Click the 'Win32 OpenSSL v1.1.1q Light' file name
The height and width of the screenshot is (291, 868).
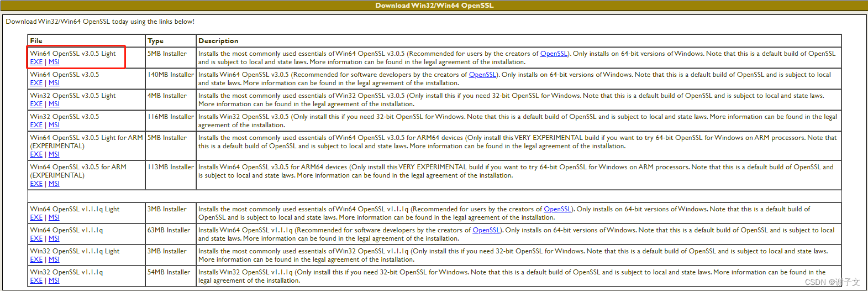[75, 251]
